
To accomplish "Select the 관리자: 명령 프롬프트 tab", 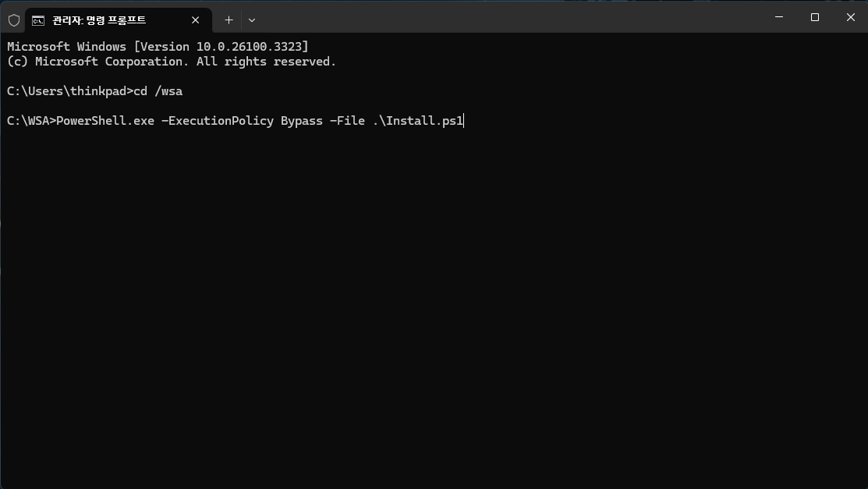I will pos(109,20).
